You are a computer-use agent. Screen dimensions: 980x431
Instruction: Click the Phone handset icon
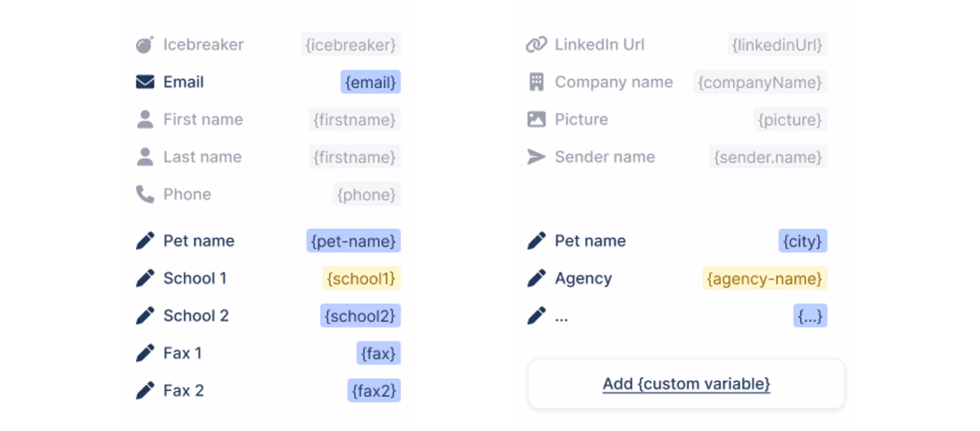tap(145, 194)
